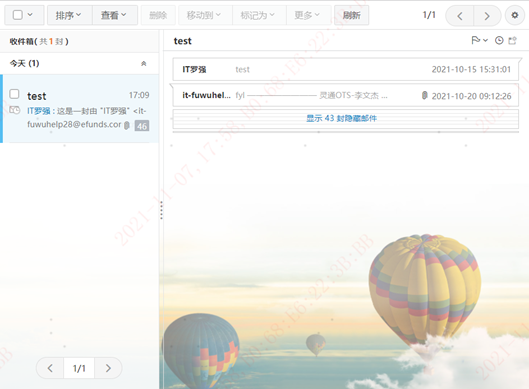Image resolution: width=529 pixels, height=389 pixels.
Task: Click the conversation icon beside IT罗强 preview
Action: (15, 110)
